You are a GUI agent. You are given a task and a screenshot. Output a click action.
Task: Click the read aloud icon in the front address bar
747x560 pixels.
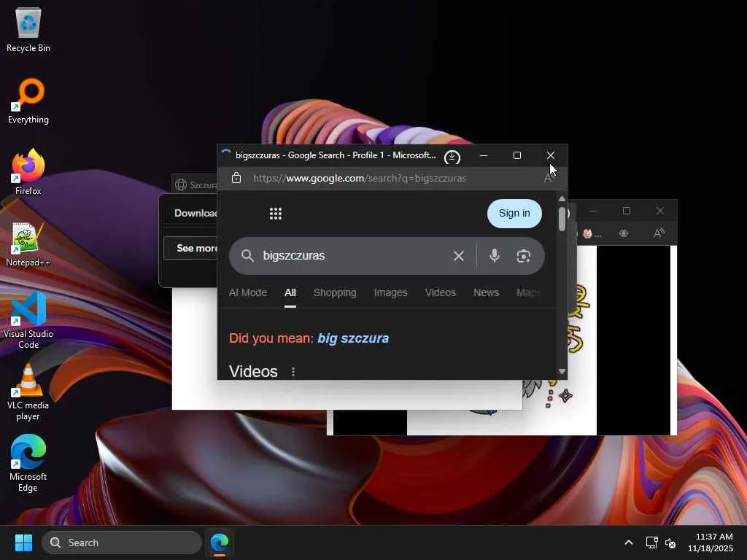pyautogui.click(x=549, y=178)
